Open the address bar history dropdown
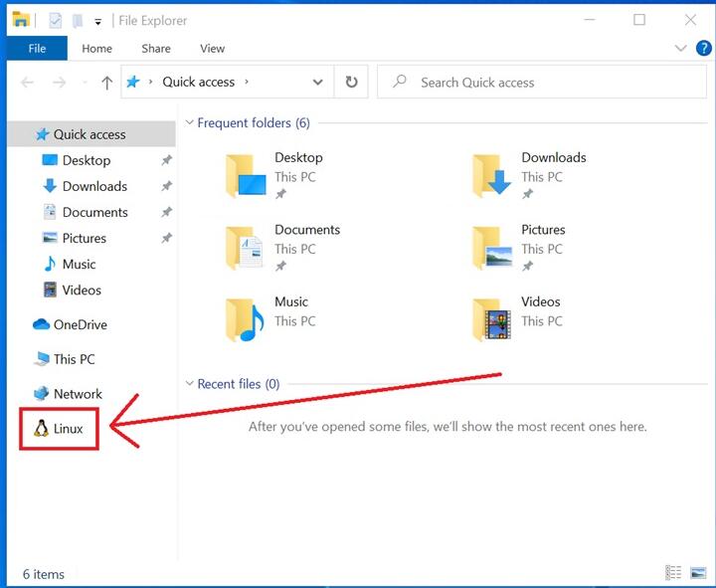Viewport: 716px width, 588px height. 318,83
